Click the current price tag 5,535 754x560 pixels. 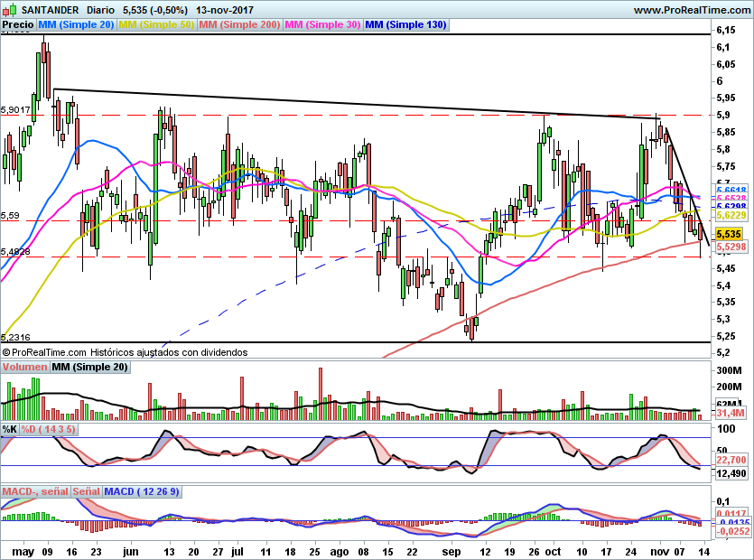tap(728, 233)
